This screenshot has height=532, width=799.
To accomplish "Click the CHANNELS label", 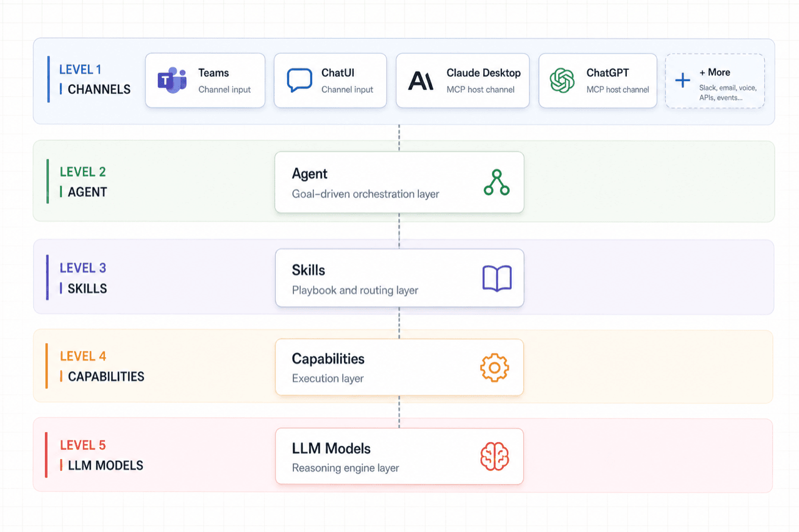I will 99,89.
